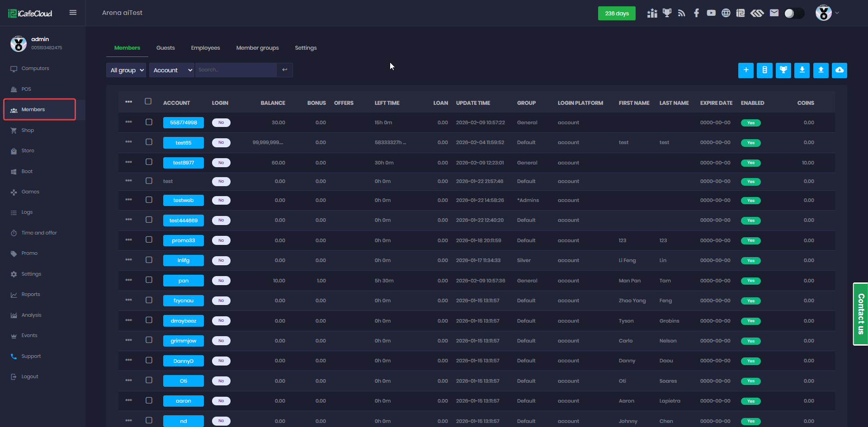Expand the profile avatar menu chevron
The image size is (868, 427).
point(837,13)
